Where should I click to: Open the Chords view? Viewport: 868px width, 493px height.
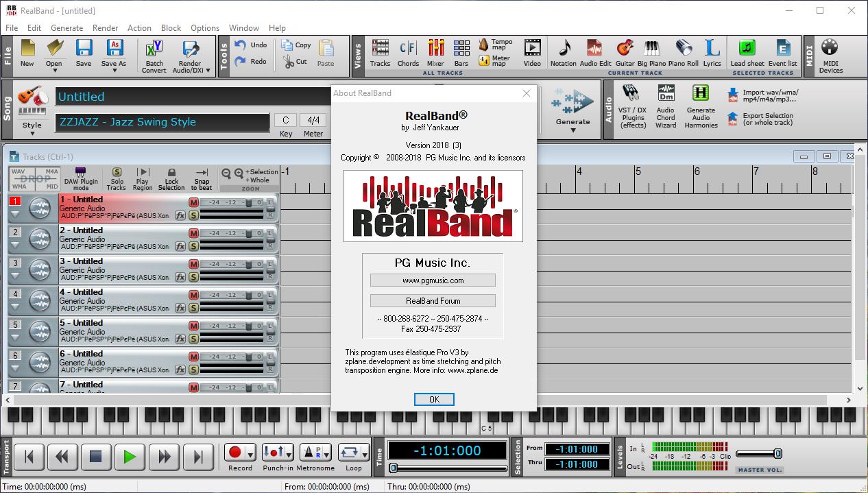point(408,49)
